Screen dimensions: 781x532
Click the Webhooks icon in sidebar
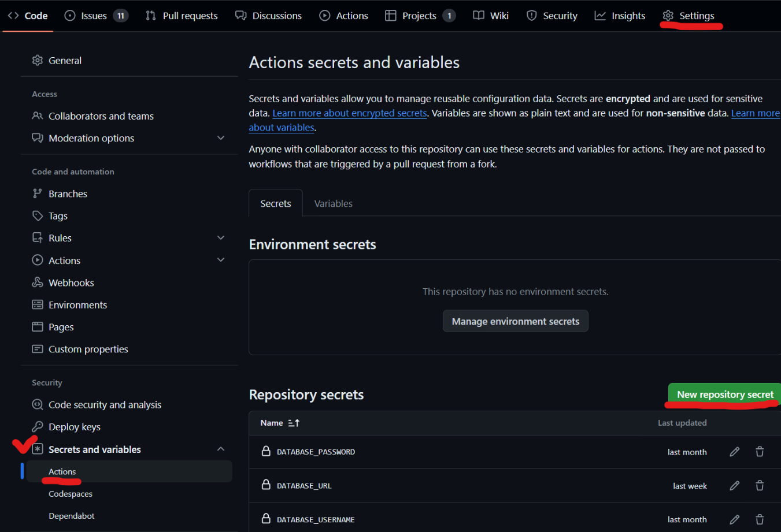point(38,282)
